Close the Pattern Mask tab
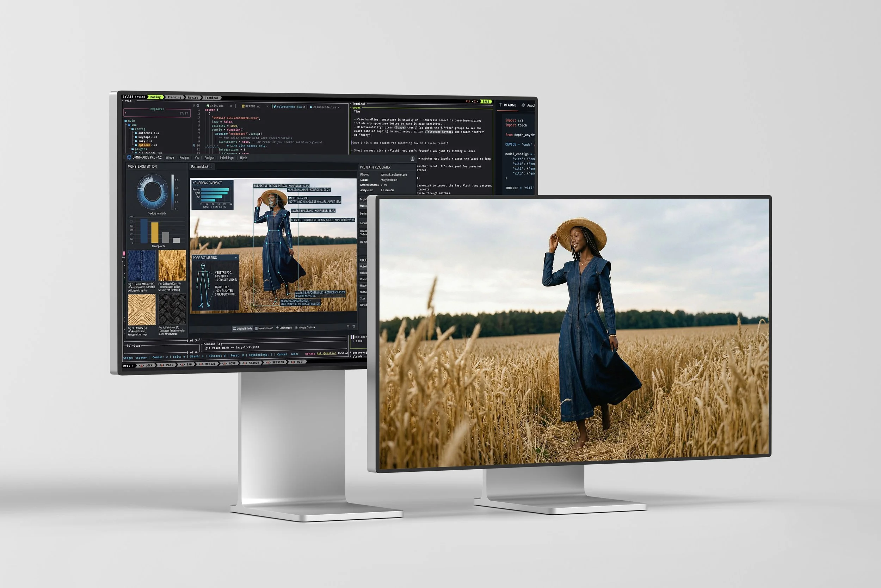 (211, 167)
